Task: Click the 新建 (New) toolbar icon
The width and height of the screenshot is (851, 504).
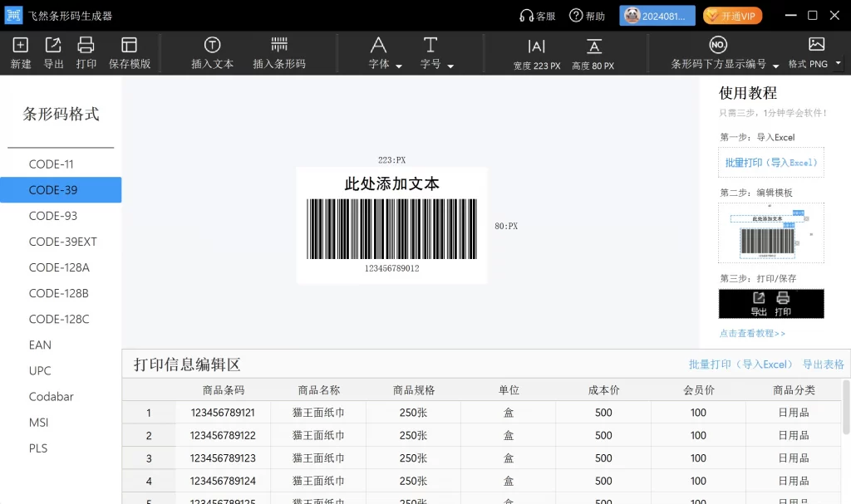Action: coord(20,45)
